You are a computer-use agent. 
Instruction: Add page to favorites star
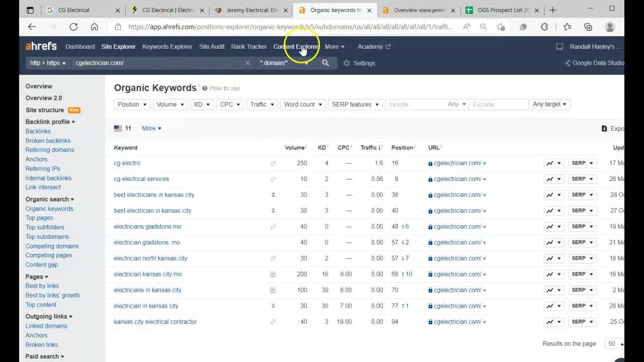coord(501,27)
